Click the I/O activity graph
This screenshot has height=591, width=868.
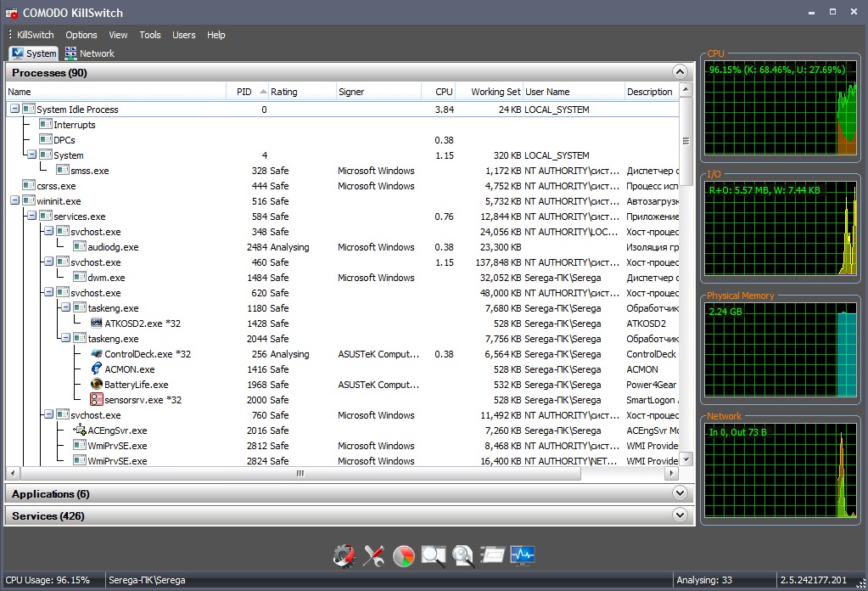781,228
